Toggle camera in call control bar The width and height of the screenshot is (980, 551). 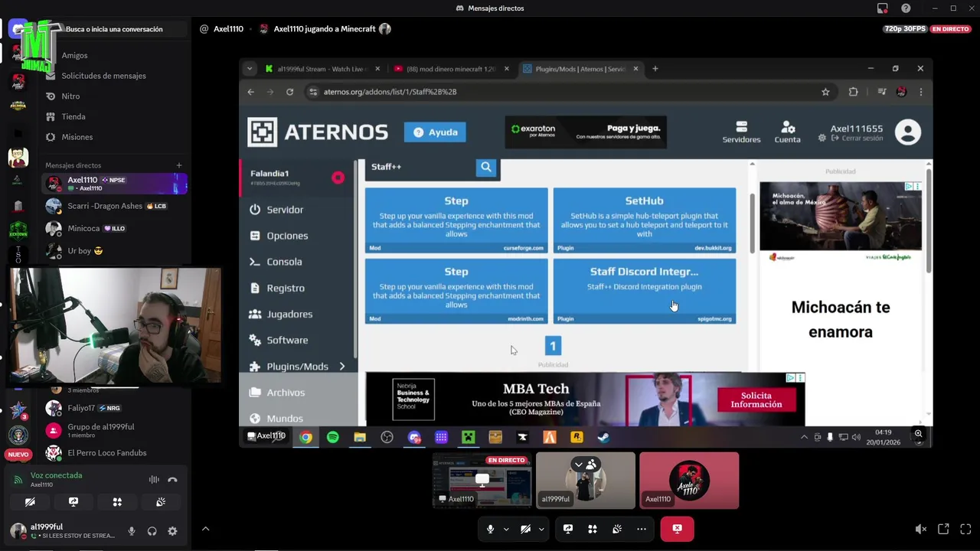(x=525, y=529)
